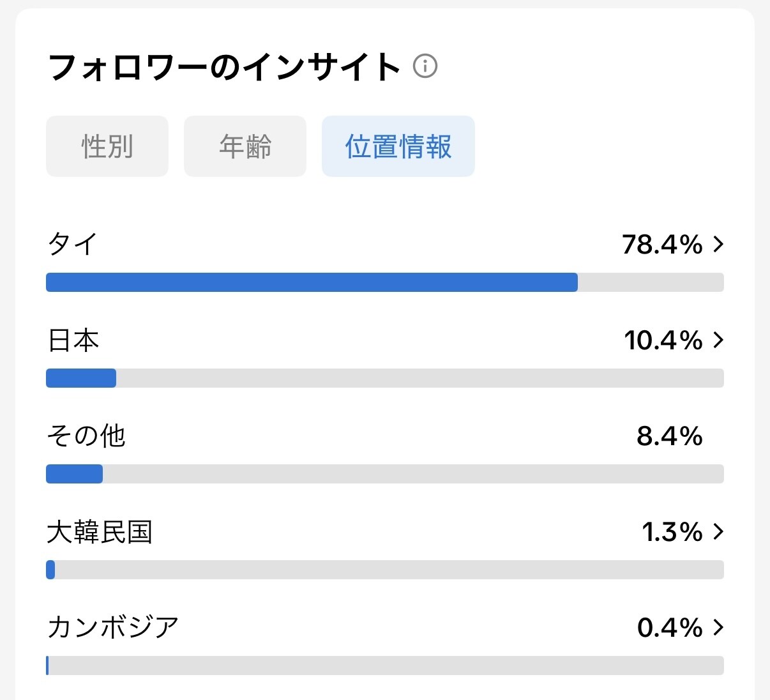Click the カンボジア country label

[x=113, y=627]
